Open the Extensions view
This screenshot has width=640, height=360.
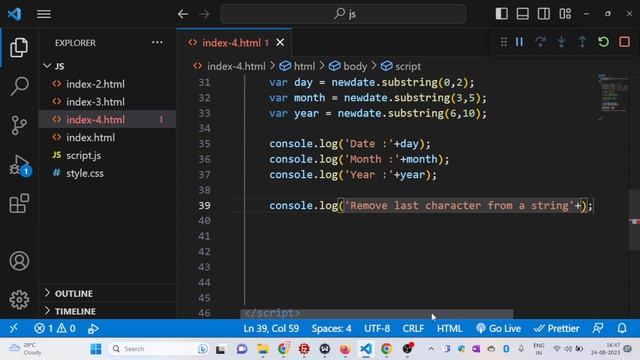[x=19, y=203]
